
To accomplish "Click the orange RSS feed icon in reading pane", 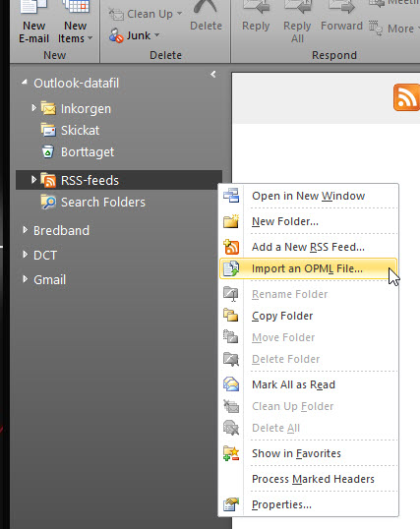I will pos(407,97).
